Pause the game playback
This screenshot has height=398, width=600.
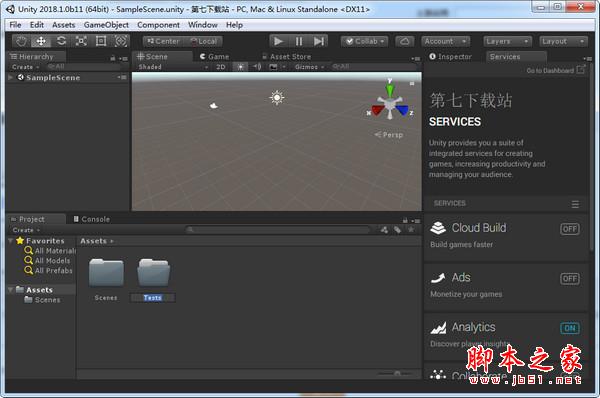(299, 41)
